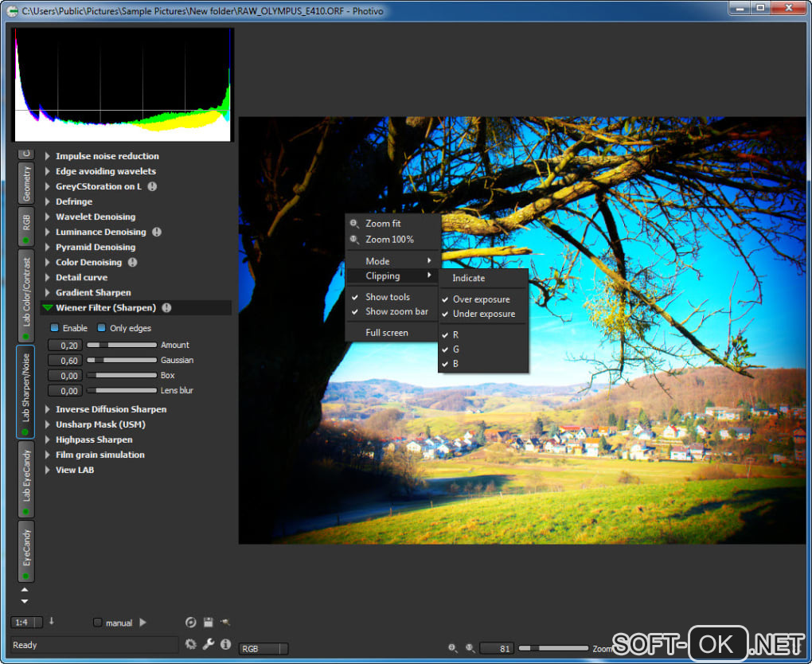Uncheck Show tools in context menu
Screen dimensions: 812x664
click(392, 297)
